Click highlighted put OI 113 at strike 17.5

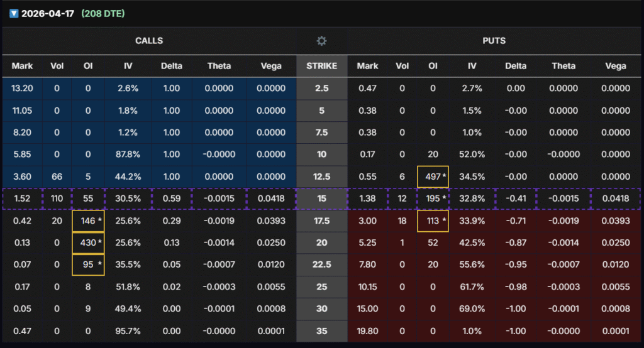tap(433, 221)
